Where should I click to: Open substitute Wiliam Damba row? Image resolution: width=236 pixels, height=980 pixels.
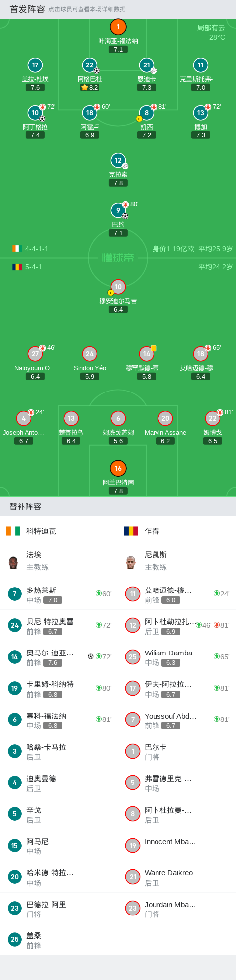pos(177,657)
